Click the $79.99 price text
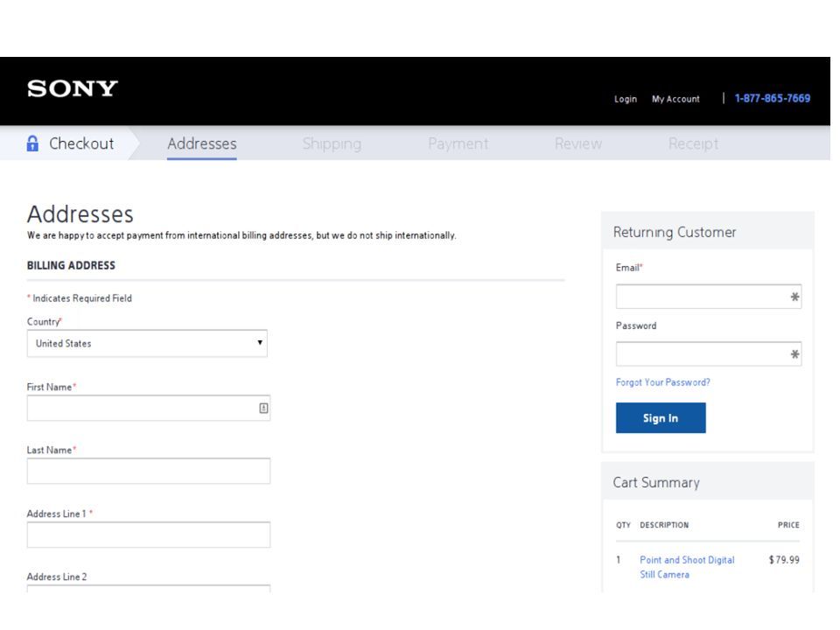840x630 pixels. coord(784,560)
